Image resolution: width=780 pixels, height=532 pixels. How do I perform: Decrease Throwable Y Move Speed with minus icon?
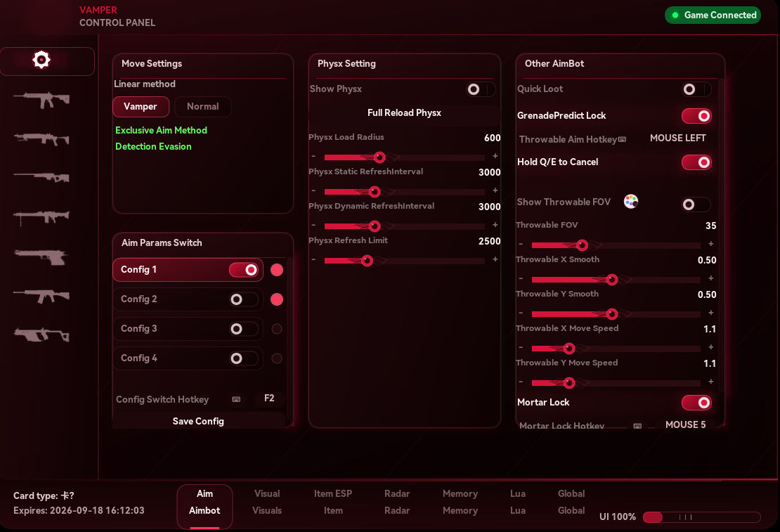pos(521,382)
